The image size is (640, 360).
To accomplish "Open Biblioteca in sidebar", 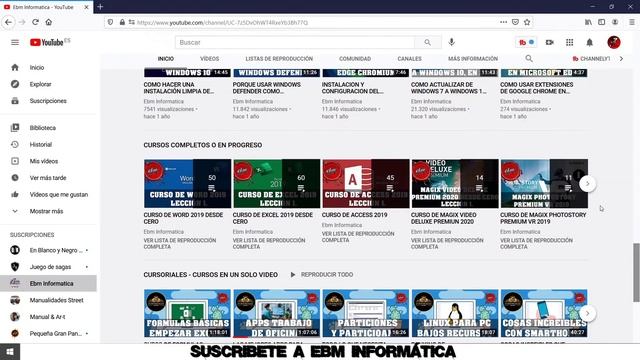I will (48, 128).
